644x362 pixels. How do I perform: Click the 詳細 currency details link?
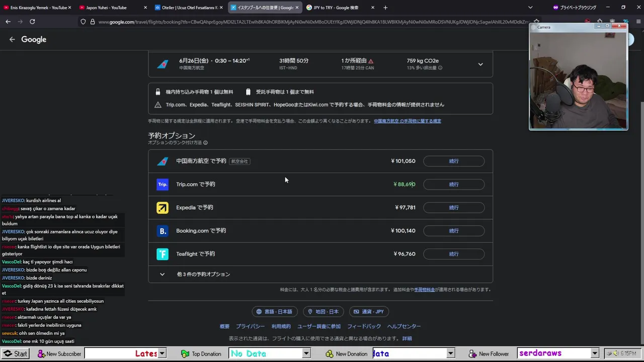pos(407,338)
